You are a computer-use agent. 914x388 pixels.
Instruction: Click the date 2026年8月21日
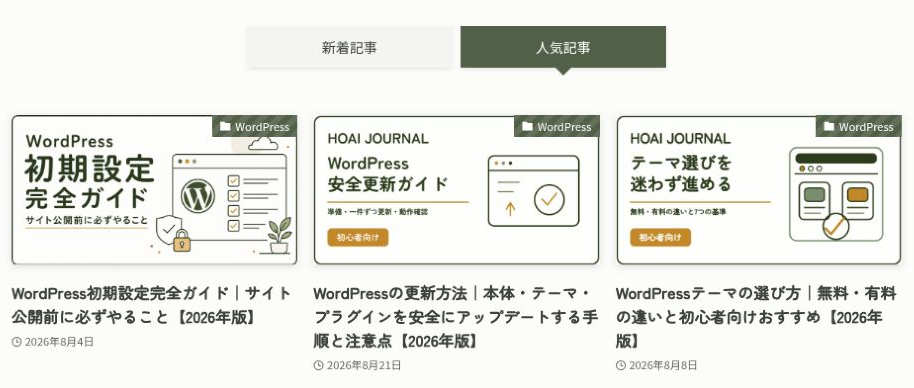(x=364, y=365)
